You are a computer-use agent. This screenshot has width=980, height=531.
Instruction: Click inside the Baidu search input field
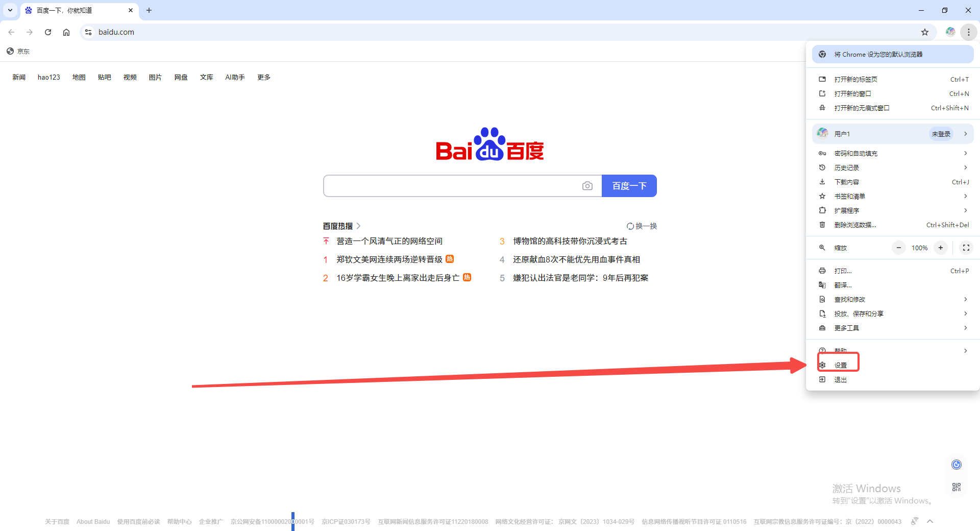pyautogui.click(x=449, y=185)
